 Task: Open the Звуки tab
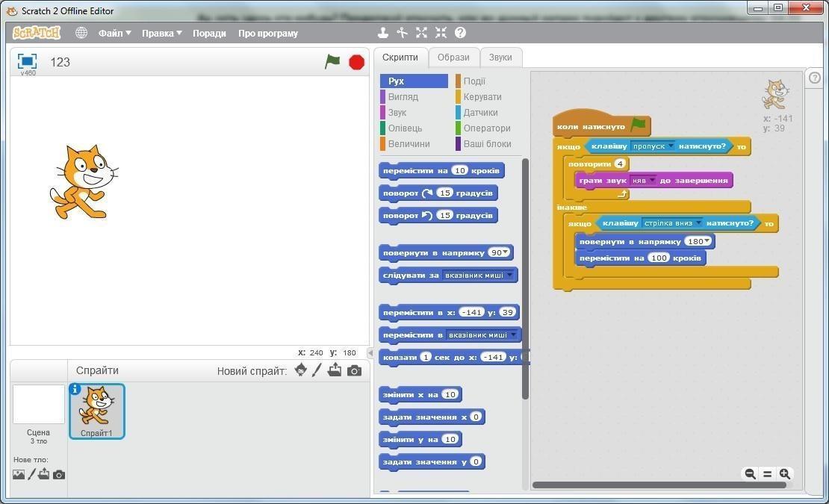pos(500,57)
